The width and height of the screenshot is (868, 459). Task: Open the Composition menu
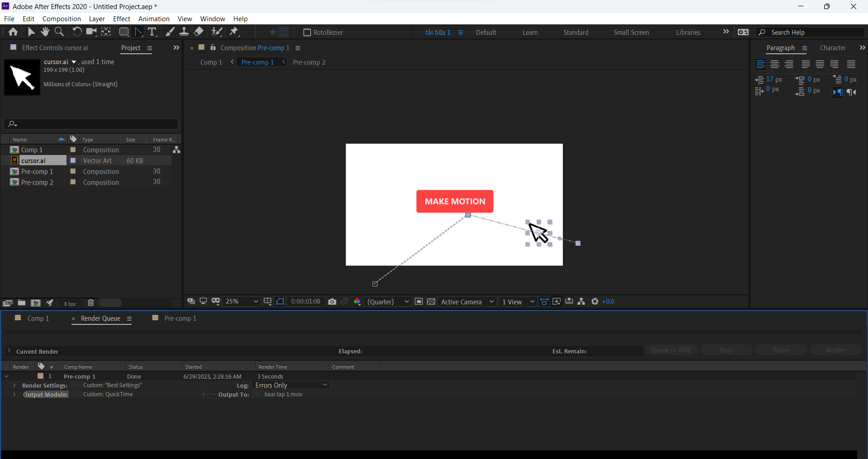coord(61,19)
